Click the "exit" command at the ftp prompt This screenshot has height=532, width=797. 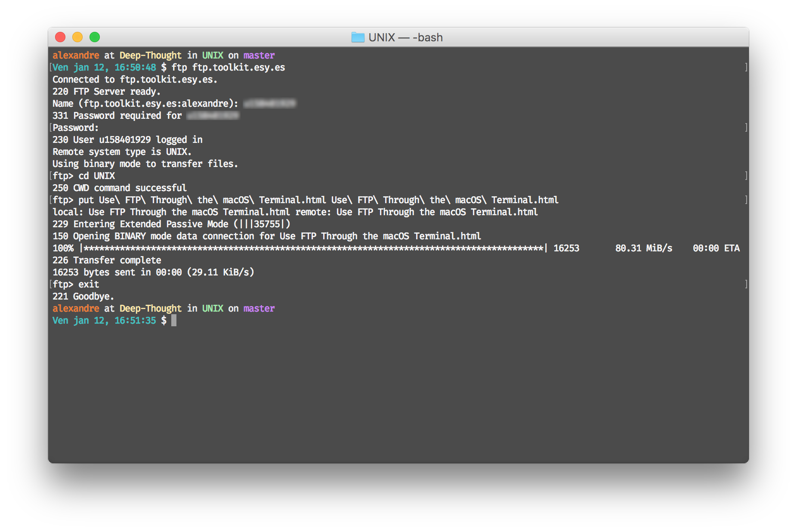click(x=89, y=285)
